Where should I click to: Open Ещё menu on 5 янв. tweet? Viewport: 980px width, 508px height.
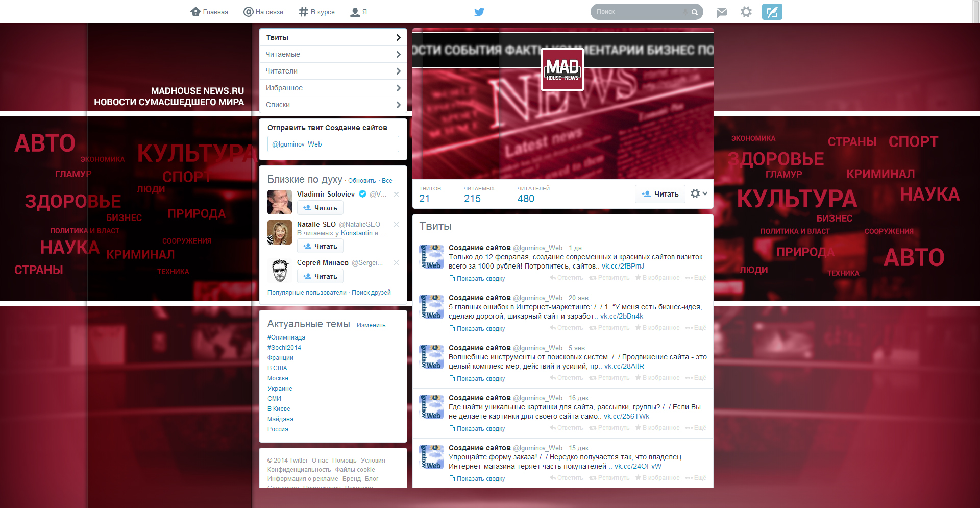click(x=696, y=378)
